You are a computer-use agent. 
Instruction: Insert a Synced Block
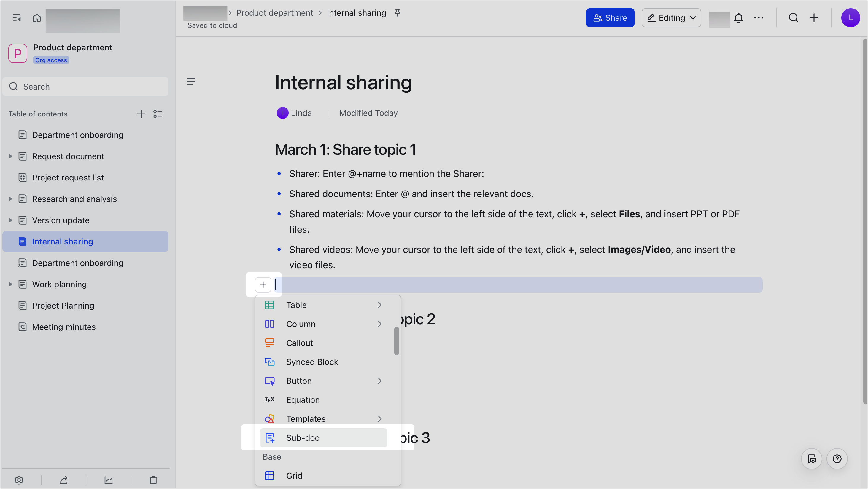(x=323, y=362)
